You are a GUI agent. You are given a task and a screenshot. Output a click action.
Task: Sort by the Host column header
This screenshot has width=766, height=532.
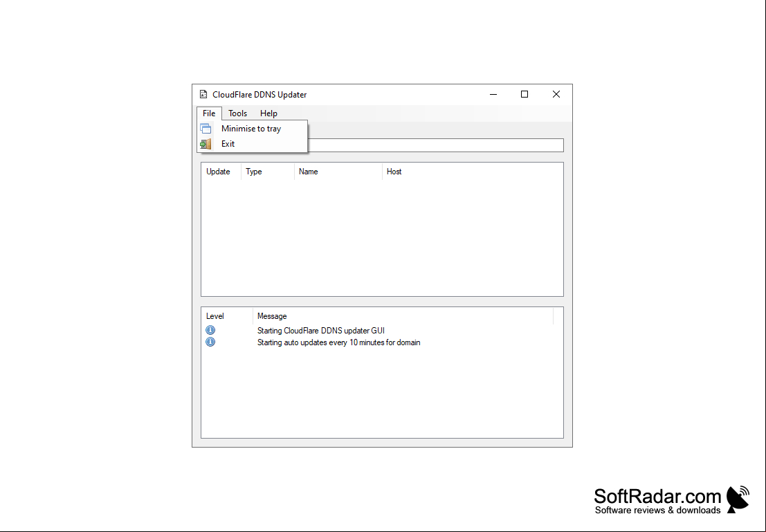click(x=473, y=172)
